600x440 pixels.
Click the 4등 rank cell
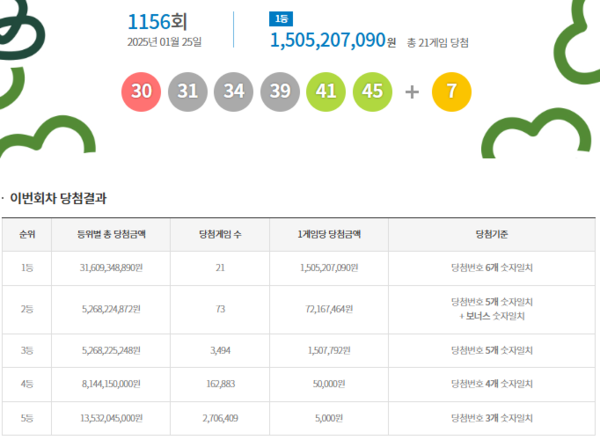click(27, 384)
